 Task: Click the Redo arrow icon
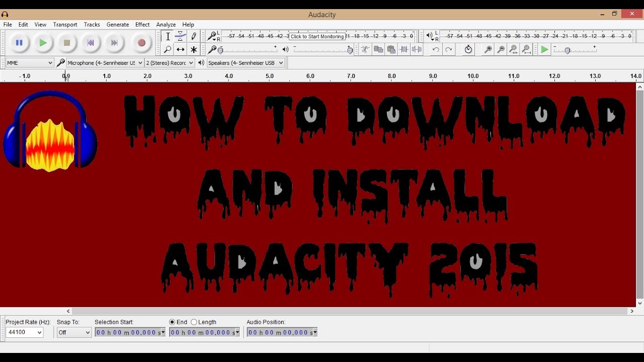449,49
